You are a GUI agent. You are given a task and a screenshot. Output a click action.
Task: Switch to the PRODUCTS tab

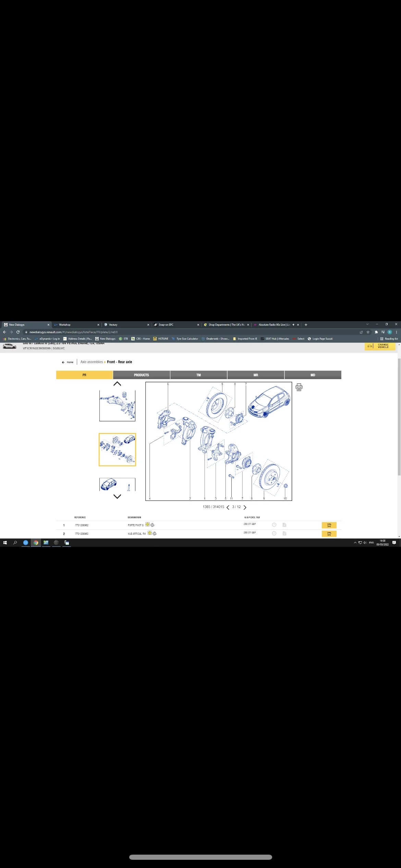(x=142, y=375)
